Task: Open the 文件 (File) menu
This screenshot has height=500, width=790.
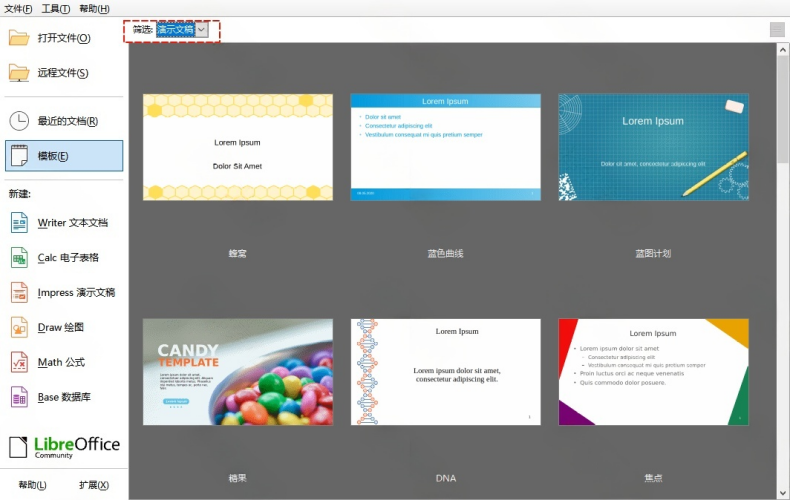Action: [18, 9]
